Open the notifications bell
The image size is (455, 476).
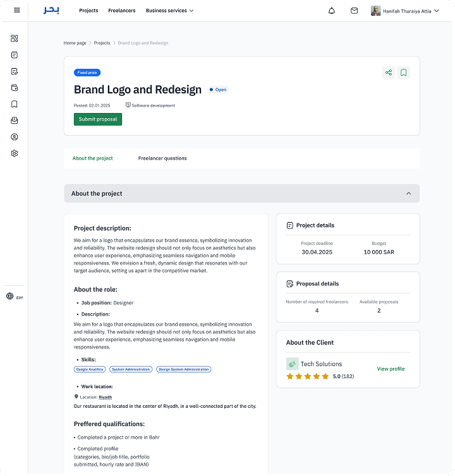332,11
